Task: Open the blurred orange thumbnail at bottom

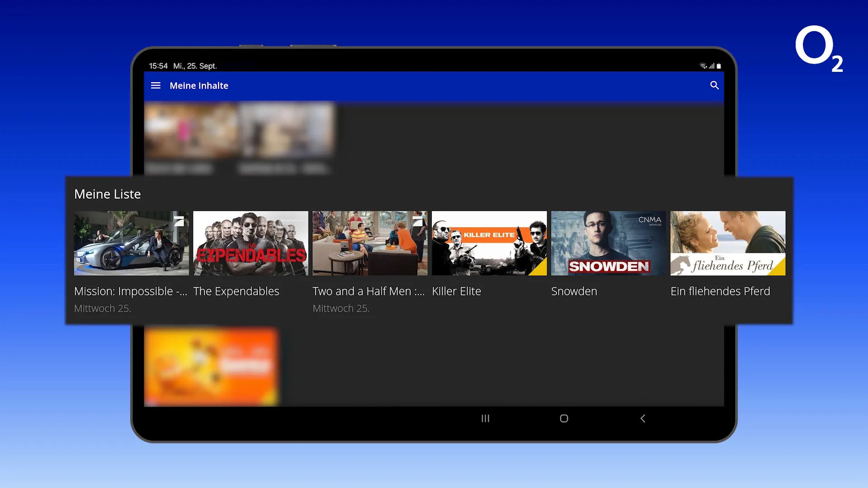Action: point(211,366)
